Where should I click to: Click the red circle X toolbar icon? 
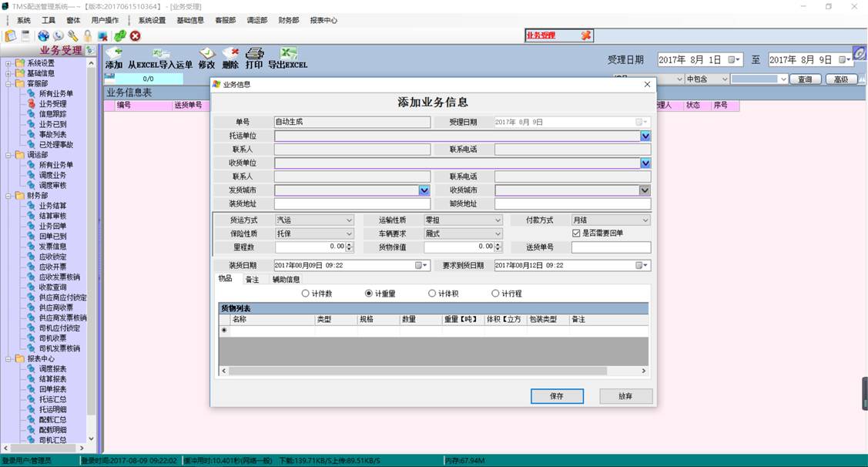[136, 36]
